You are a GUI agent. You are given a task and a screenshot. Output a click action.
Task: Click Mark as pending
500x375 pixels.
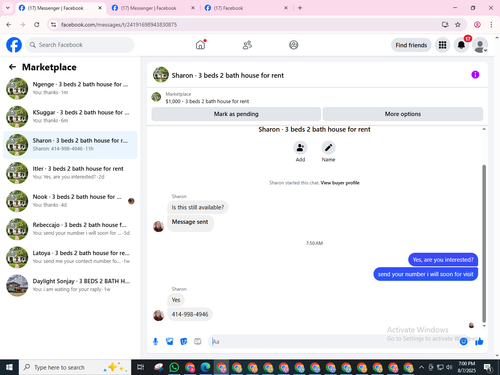pyautogui.click(x=236, y=114)
